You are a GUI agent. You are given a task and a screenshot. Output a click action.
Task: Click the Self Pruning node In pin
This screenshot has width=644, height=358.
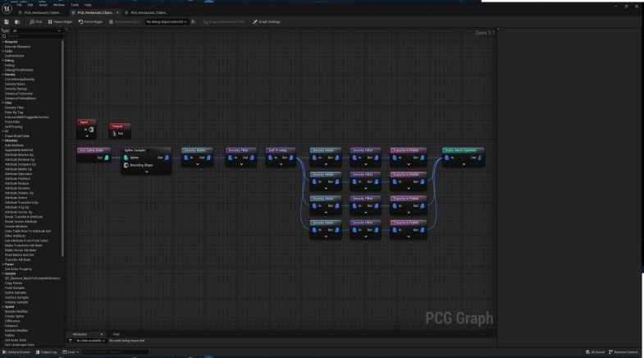270,158
